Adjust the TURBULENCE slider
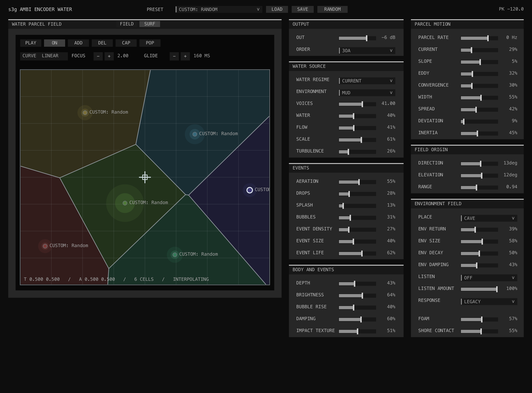The height and width of the screenshot is (393, 532). point(357,152)
